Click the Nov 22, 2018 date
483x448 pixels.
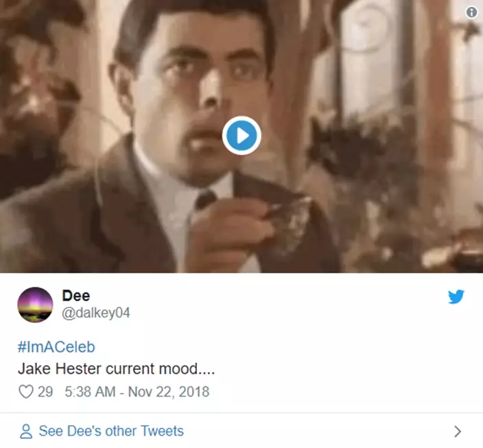(x=169, y=392)
